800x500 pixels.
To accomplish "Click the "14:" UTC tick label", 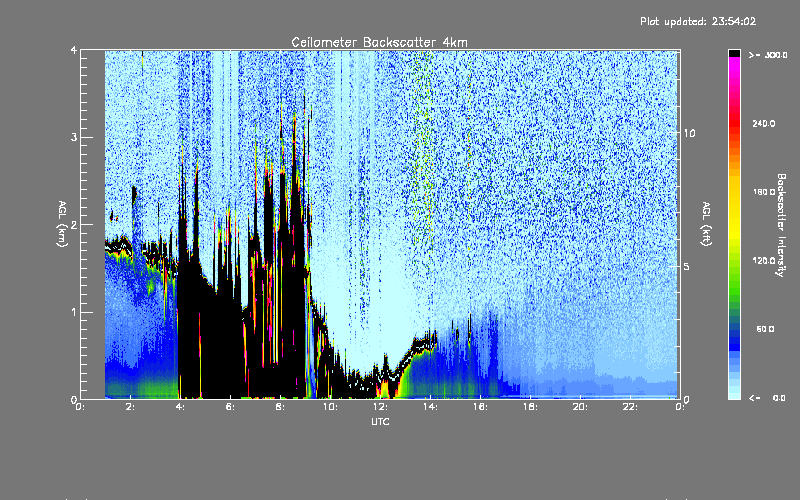I will (430, 407).
